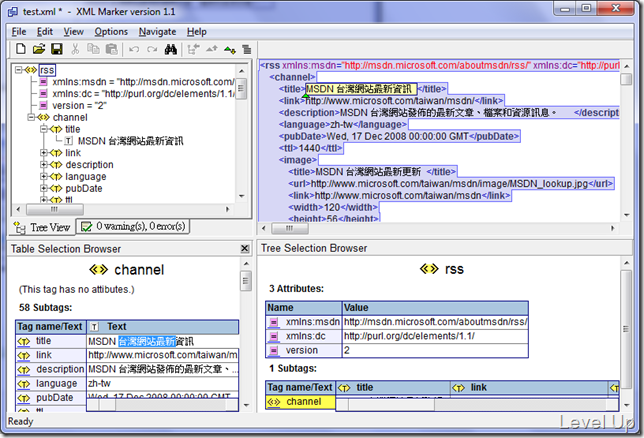Image resolution: width=644 pixels, height=438 pixels.
Task: Click the Redo arrow icon
Action: 152,50
